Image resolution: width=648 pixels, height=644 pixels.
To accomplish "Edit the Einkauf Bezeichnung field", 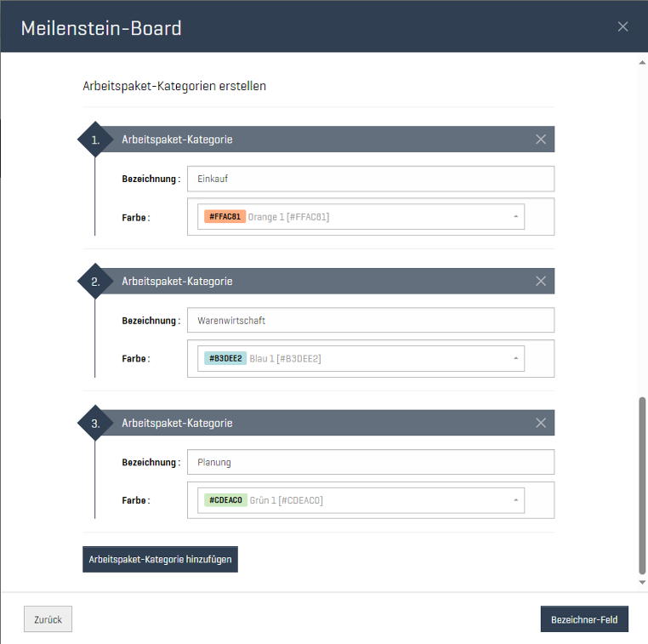I will pyautogui.click(x=370, y=179).
